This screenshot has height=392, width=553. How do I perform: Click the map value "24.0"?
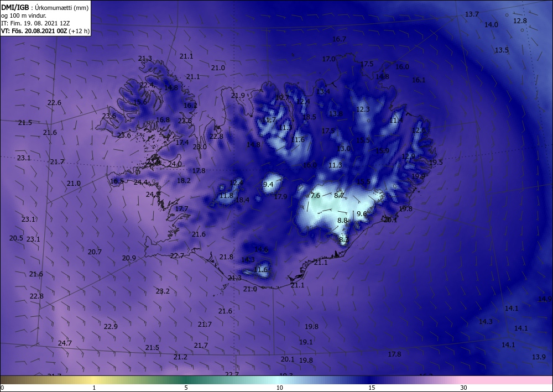click(x=175, y=164)
